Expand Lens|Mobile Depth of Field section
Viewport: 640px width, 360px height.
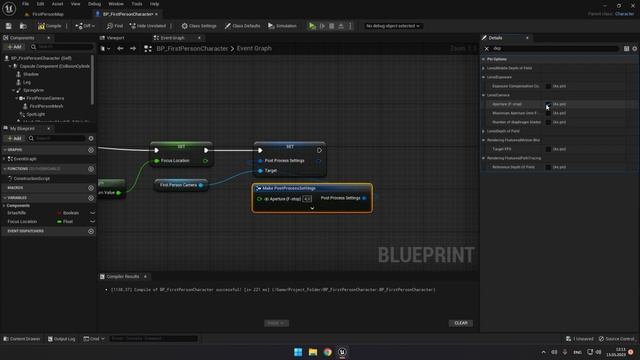pyautogui.click(x=484, y=68)
